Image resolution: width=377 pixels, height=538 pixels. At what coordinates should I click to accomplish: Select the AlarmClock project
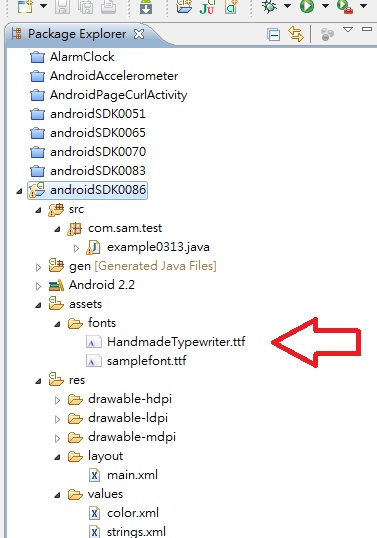[x=82, y=57]
